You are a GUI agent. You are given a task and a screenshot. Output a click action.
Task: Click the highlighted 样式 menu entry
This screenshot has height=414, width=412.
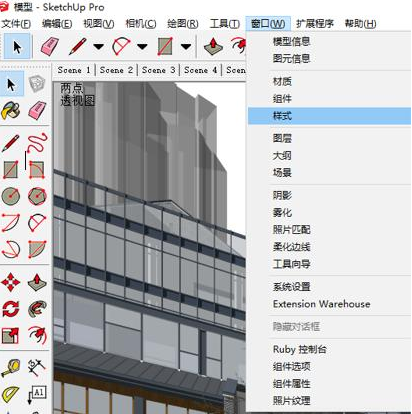[x=329, y=116]
